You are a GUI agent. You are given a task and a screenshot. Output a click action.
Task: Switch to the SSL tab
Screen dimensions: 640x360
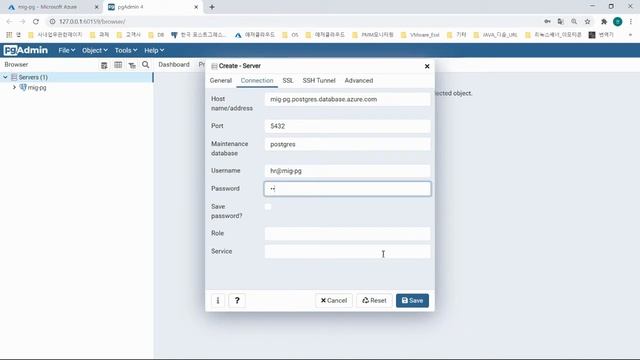288,80
